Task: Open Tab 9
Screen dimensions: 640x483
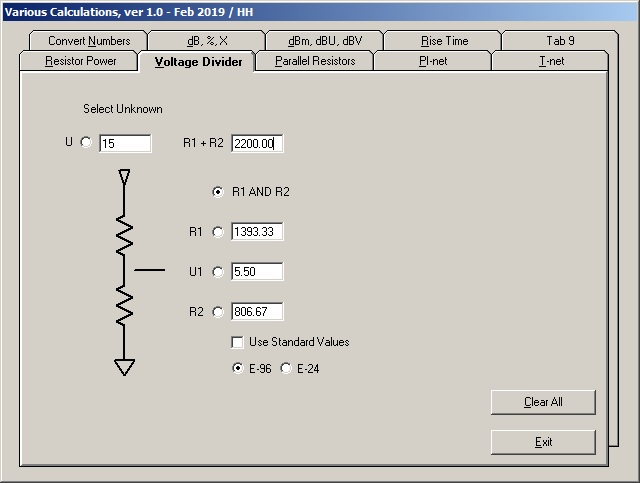Action: 560,41
